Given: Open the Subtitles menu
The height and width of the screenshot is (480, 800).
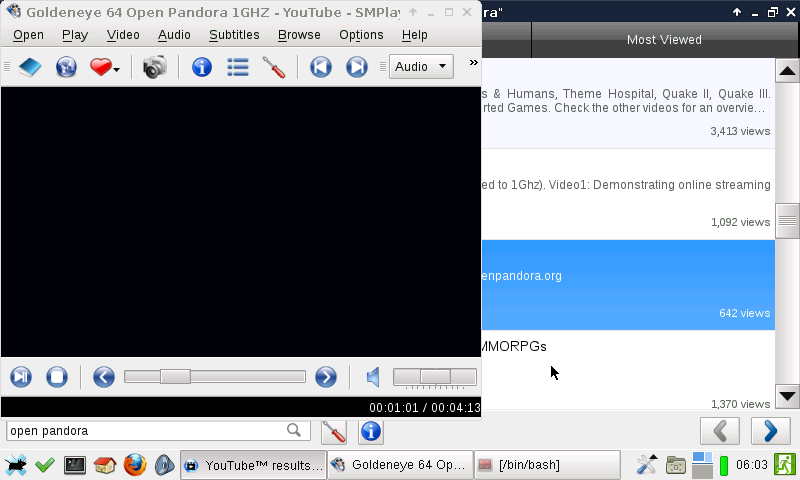Looking at the screenshot, I should coord(234,35).
